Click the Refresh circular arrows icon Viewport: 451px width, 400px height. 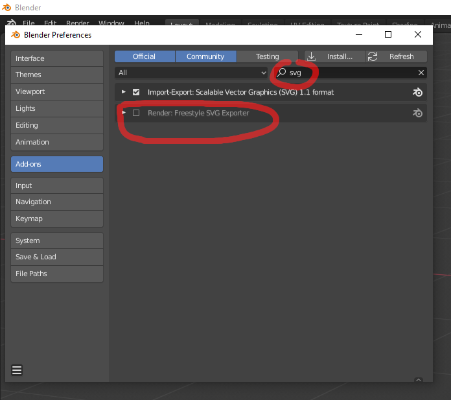tap(372, 56)
